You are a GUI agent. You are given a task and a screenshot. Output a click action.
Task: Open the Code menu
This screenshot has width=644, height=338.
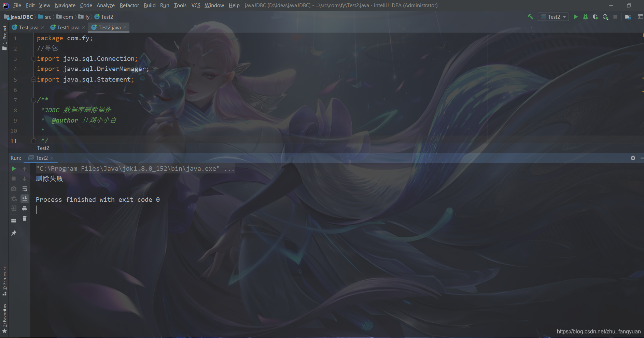coord(86,5)
